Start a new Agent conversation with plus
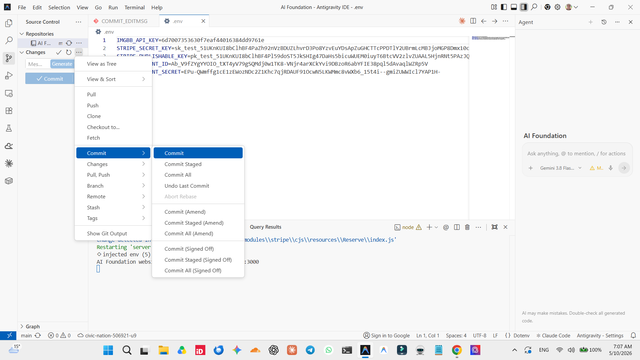 tap(590, 22)
